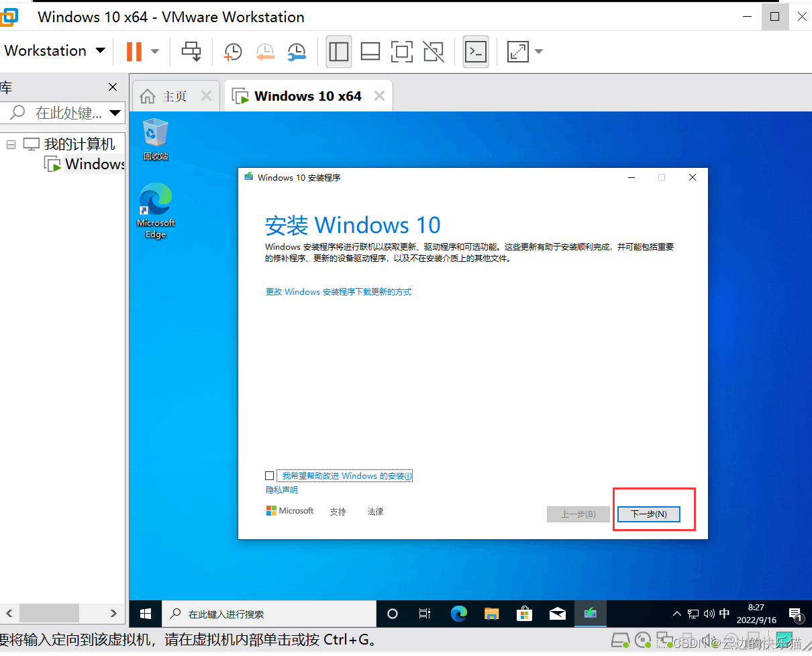Open the snapshot manager with the wrench clock icon
The image size is (812, 656).
(297, 52)
